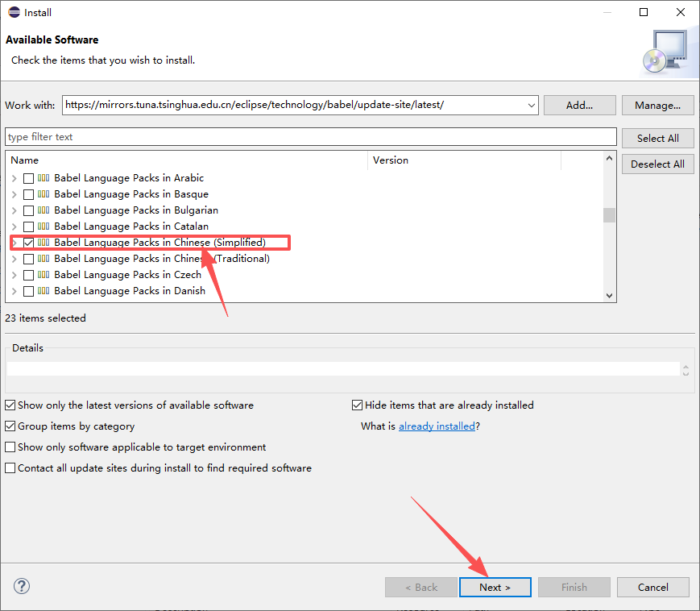Check the Arabic language packs checkbox
700x611 pixels.
coord(28,178)
